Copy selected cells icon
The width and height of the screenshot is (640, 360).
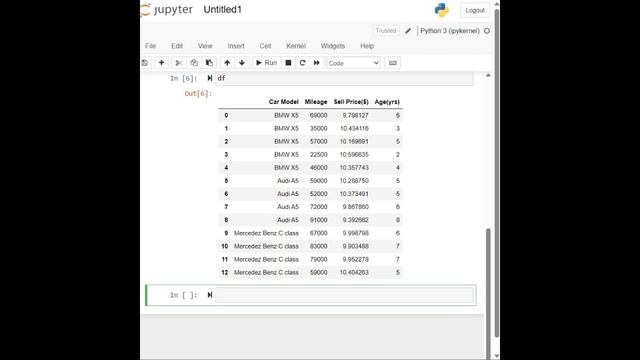coord(194,63)
